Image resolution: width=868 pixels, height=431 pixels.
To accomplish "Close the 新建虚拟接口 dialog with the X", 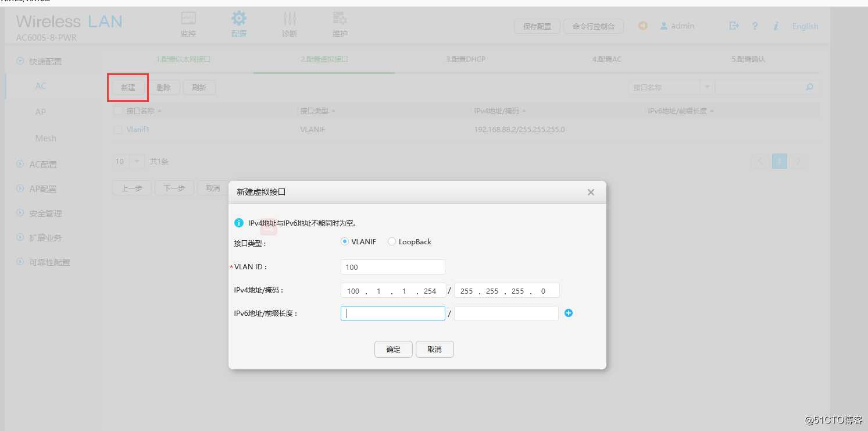I will (x=591, y=192).
